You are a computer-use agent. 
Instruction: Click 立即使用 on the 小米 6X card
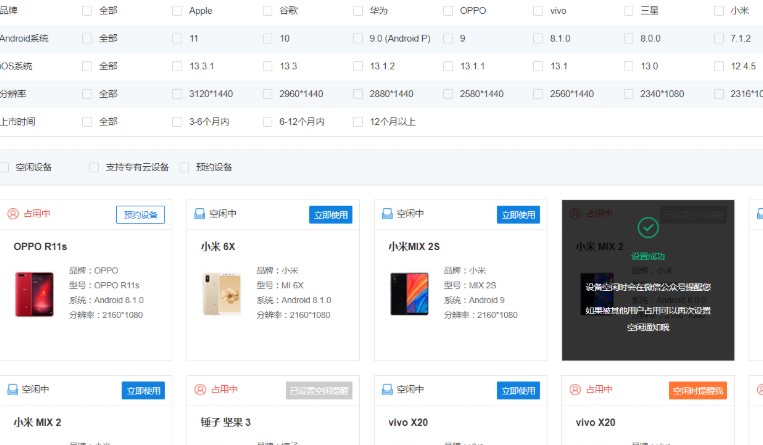pos(330,215)
